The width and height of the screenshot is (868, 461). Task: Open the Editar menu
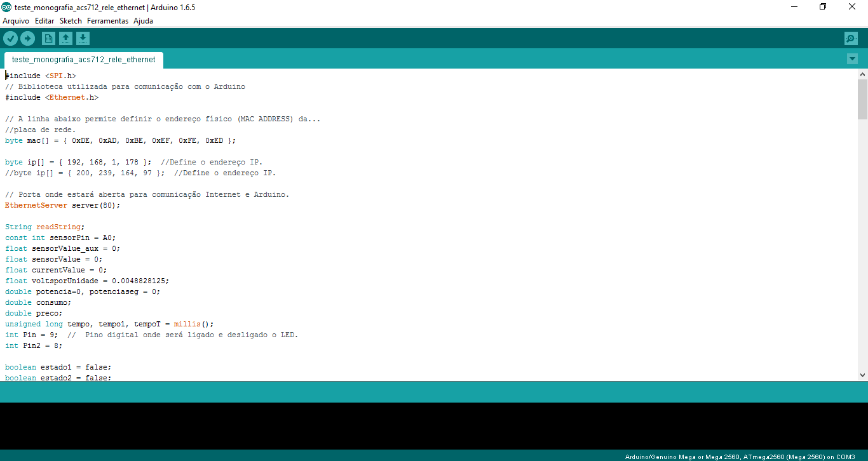[x=44, y=21]
